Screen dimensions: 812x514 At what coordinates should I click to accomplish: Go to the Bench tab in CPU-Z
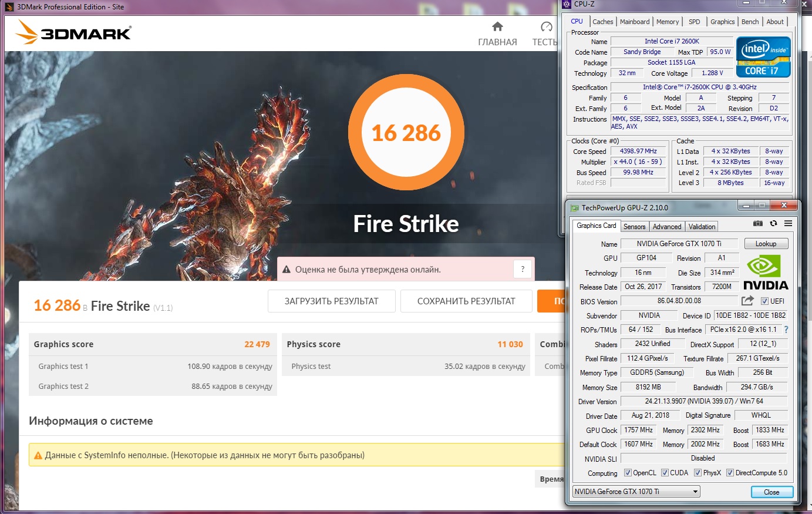pos(750,22)
